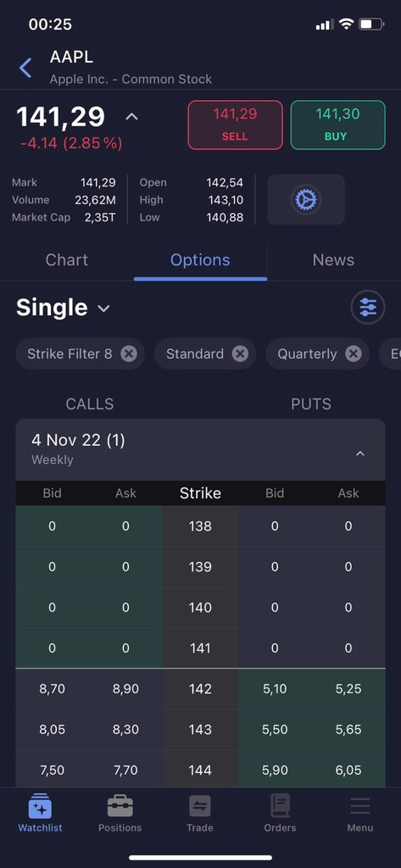Tap the SELL 141,29 button
This screenshot has height=868, width=401.
(x=236, y=125)
